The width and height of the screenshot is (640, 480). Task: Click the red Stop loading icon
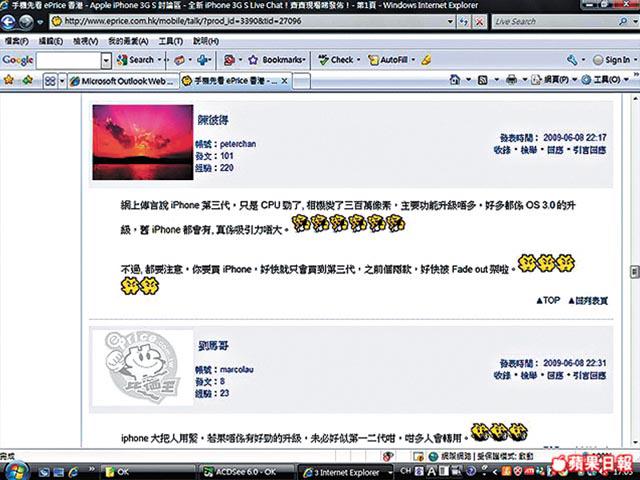(480, 22)
